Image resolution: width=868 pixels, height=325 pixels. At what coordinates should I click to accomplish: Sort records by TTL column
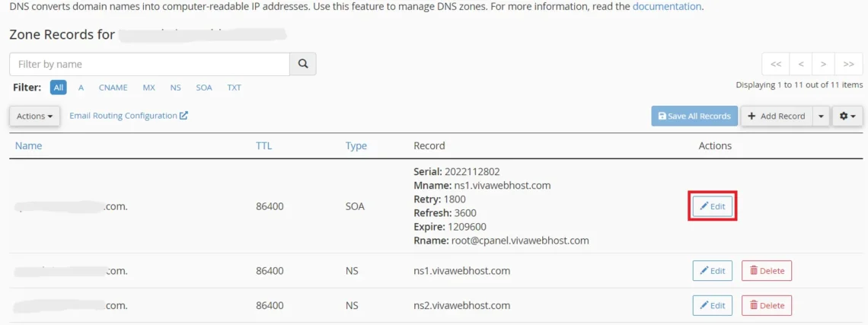click(x=263, y=145)
